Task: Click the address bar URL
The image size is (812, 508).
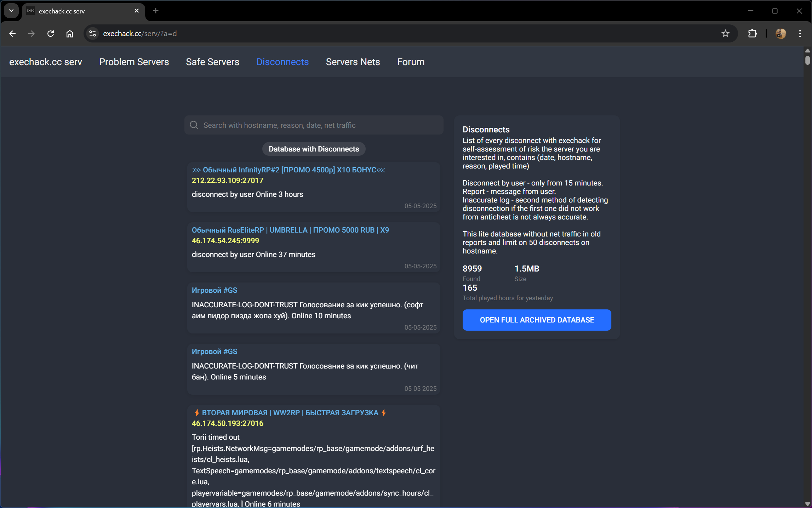Action: point(140,34)
